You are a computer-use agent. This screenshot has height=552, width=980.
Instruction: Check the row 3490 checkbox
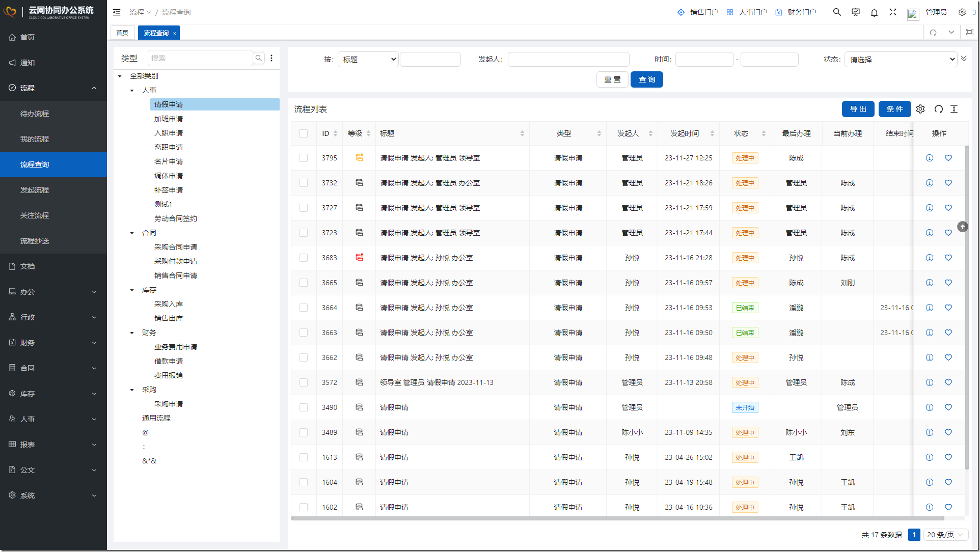click(304, 407)
